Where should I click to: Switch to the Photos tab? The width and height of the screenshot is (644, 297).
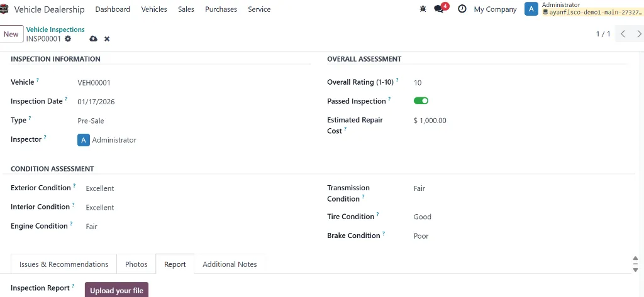point(136,264)
